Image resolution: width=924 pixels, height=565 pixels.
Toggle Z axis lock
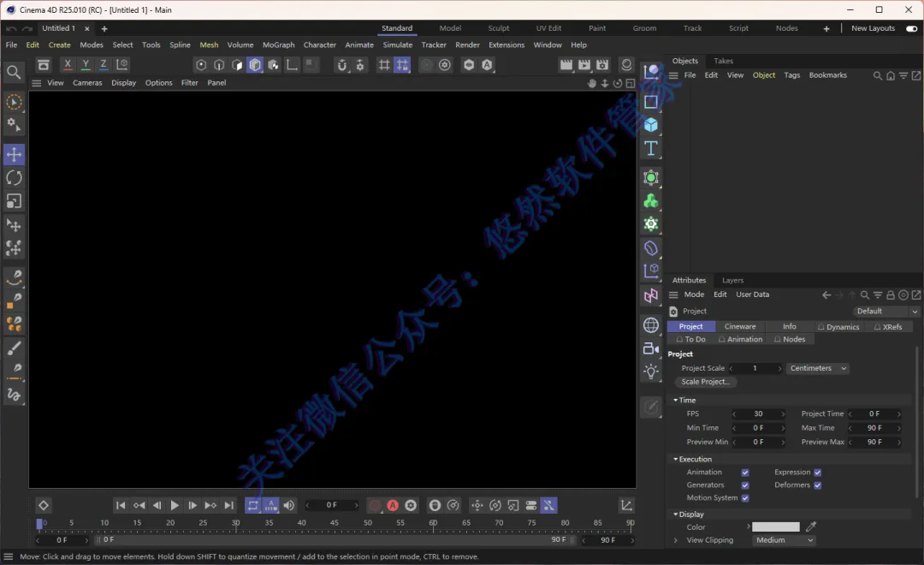click(x=104, y=65)
